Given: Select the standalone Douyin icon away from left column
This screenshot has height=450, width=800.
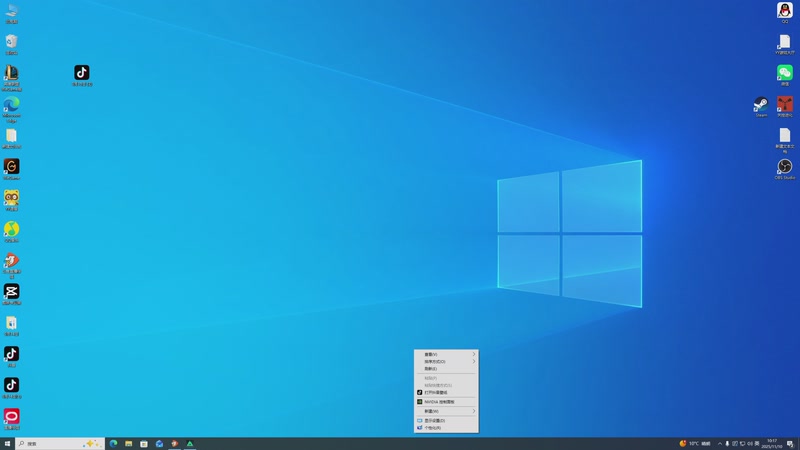Looking at the screenshot, I should [82, 75].
